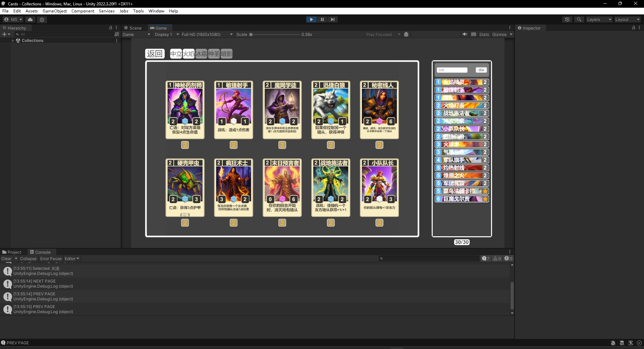
Task: Open the Layout dropdown
Action: point(627,19)
